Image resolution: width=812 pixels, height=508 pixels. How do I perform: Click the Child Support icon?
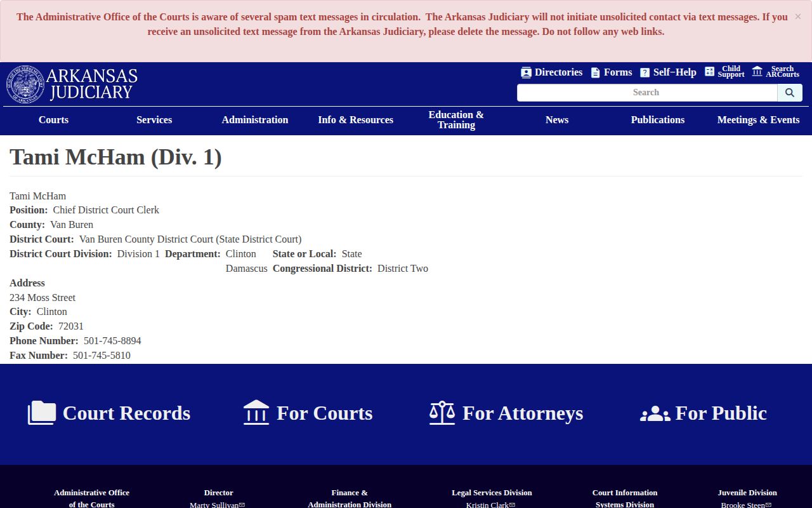(709, 72)
